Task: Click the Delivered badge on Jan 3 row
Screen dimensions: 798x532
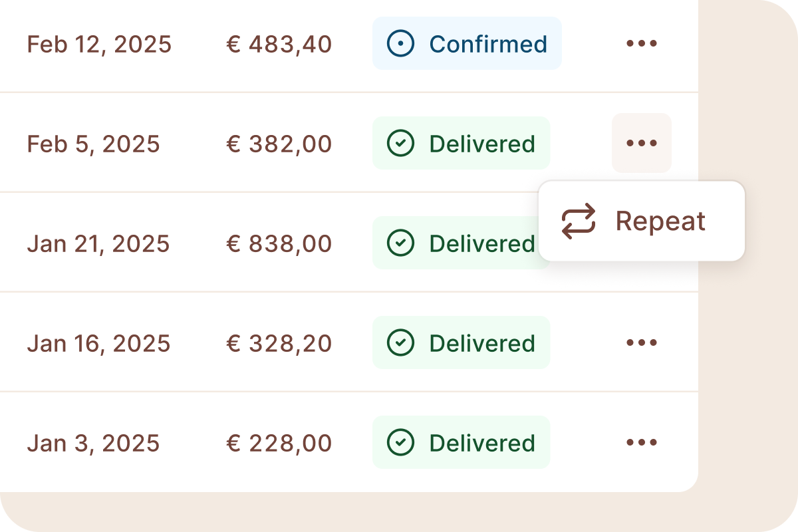Action: [x=461, y=442]
